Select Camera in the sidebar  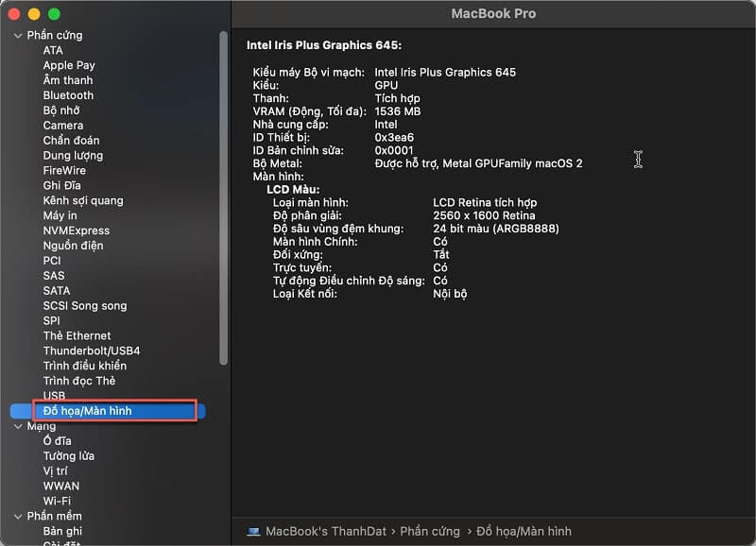[63, 126]
